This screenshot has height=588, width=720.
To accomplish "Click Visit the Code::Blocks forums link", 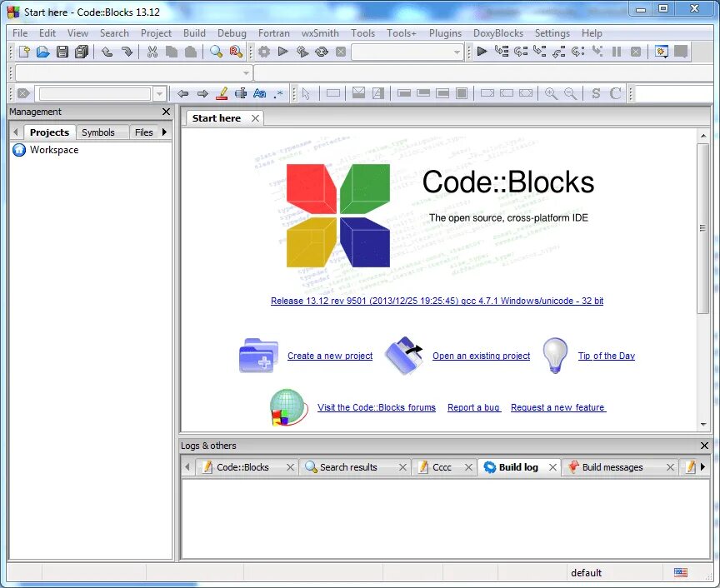I will pos(376,407).
